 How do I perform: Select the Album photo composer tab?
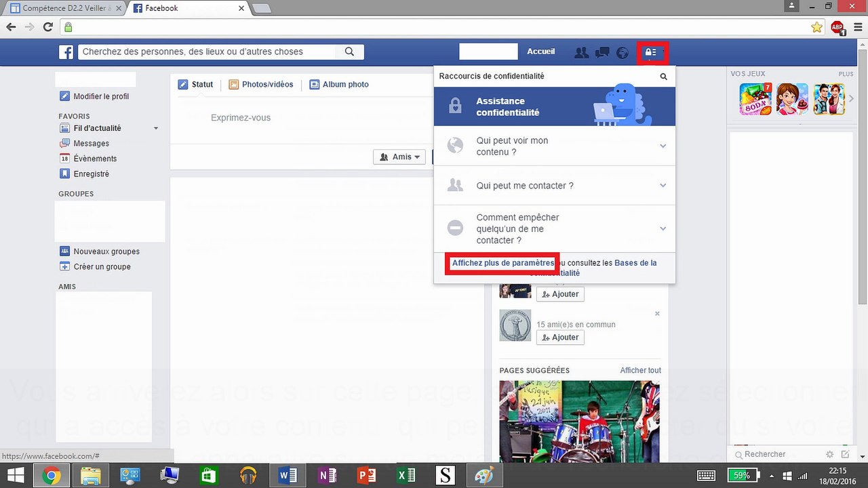339,85
